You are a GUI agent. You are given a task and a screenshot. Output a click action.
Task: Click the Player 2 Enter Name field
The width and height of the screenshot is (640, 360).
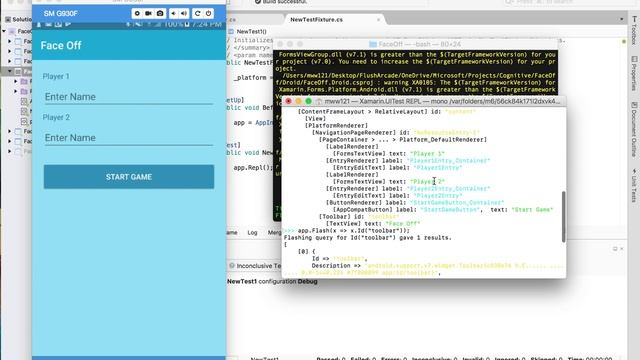(129, 138)
